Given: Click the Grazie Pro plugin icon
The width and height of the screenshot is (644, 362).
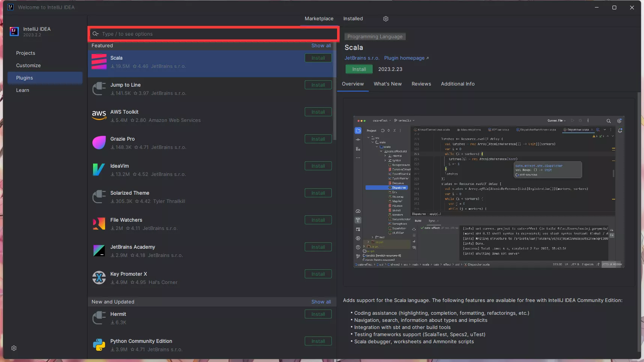Looking at the screenshot, I should point(99,143).
